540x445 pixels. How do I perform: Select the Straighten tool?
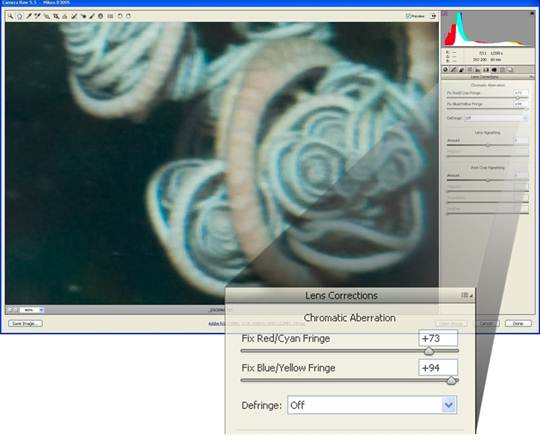point(64,16)
